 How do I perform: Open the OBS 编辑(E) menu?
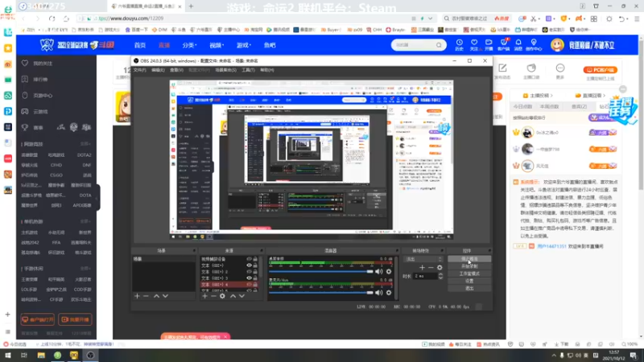point(158,70)
